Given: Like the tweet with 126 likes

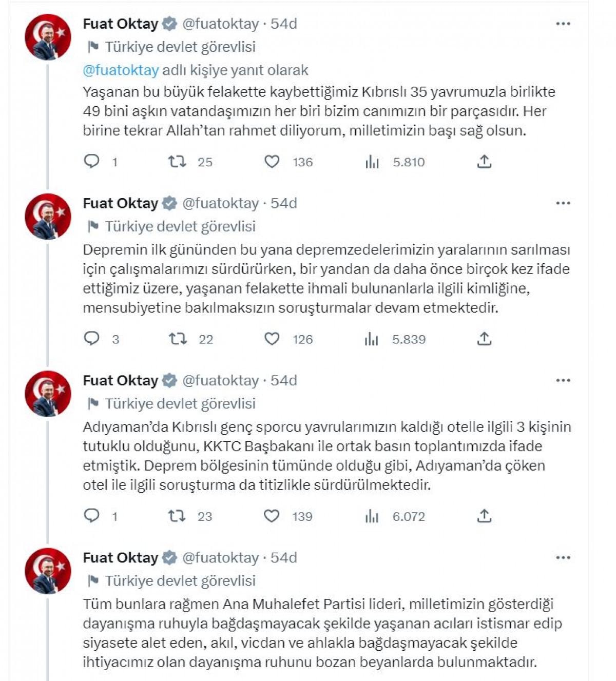Looking at the screenshot, I should tap(272, 339).
